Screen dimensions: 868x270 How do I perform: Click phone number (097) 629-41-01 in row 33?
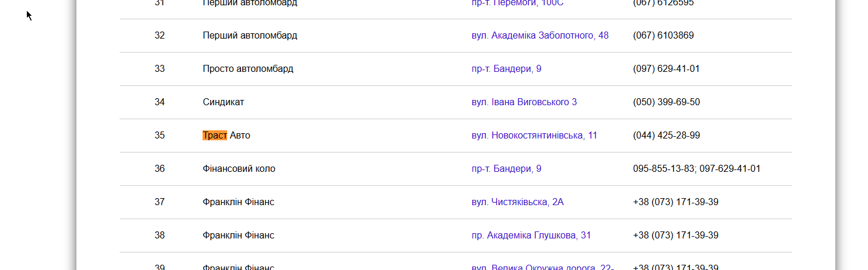(666, 69)
